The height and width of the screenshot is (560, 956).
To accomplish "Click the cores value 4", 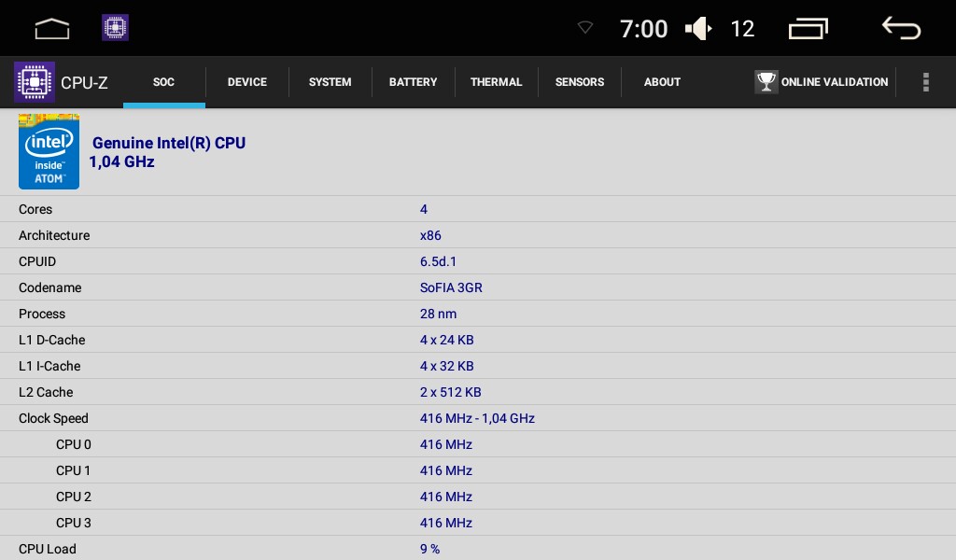I will pos(424,210).
